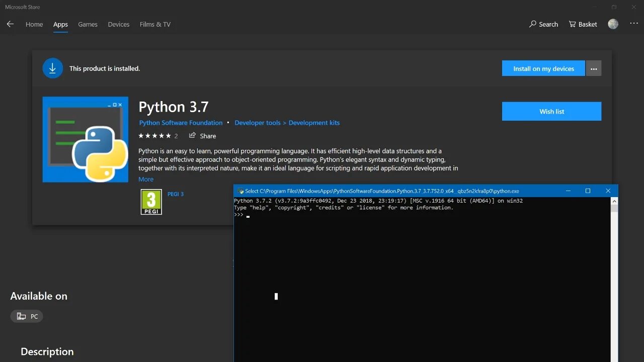Click Install on my devices
Image resolution: width=644 pixels, height=362 pixels.
coord(543,68)
